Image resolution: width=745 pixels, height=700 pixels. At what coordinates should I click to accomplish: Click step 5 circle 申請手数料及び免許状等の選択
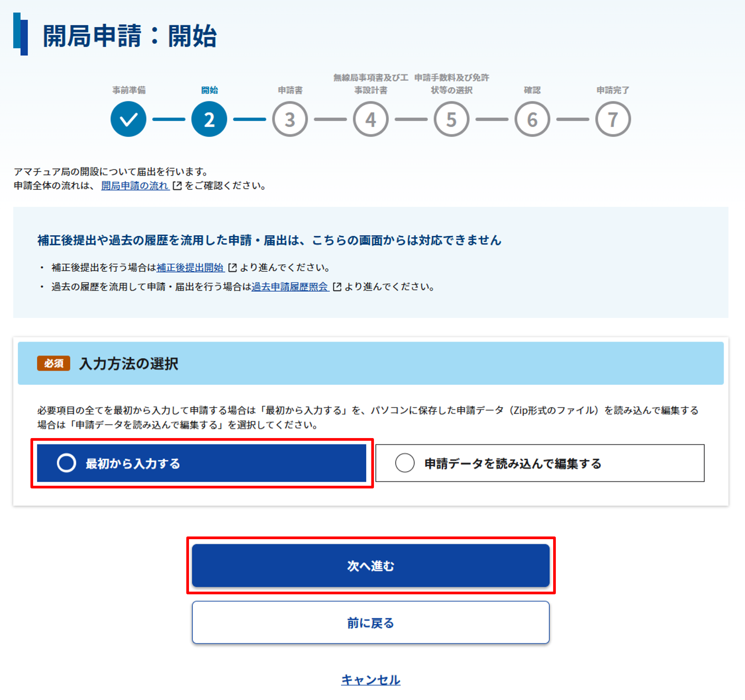[451, 119]
